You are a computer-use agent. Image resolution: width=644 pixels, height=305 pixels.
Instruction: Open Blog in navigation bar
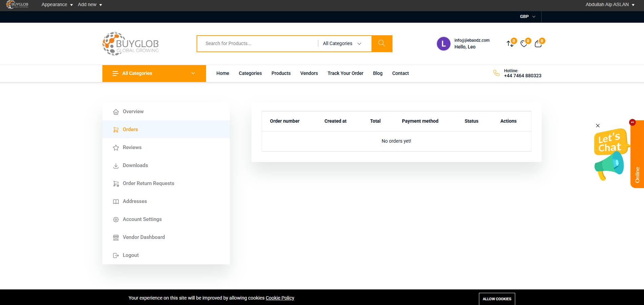click(x=378, y=74)
